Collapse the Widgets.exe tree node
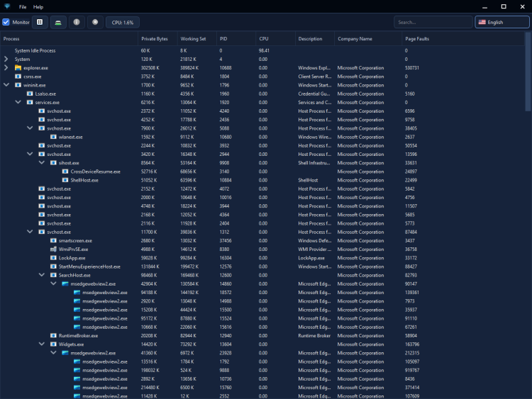The height and width of the screenshot is (399, 532). (41, 344)
